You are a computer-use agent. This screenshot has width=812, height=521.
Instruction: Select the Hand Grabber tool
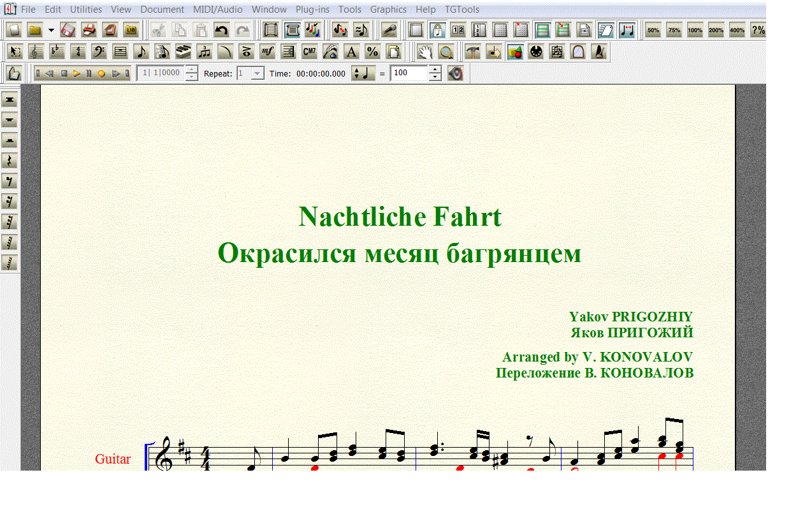pyautogui.click(x=425, y=52)
